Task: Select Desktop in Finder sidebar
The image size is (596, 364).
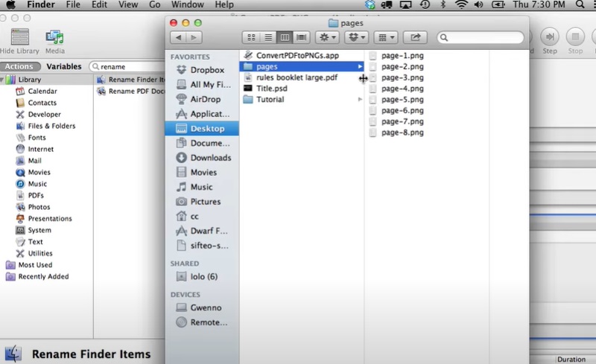Action: (202, 129)
